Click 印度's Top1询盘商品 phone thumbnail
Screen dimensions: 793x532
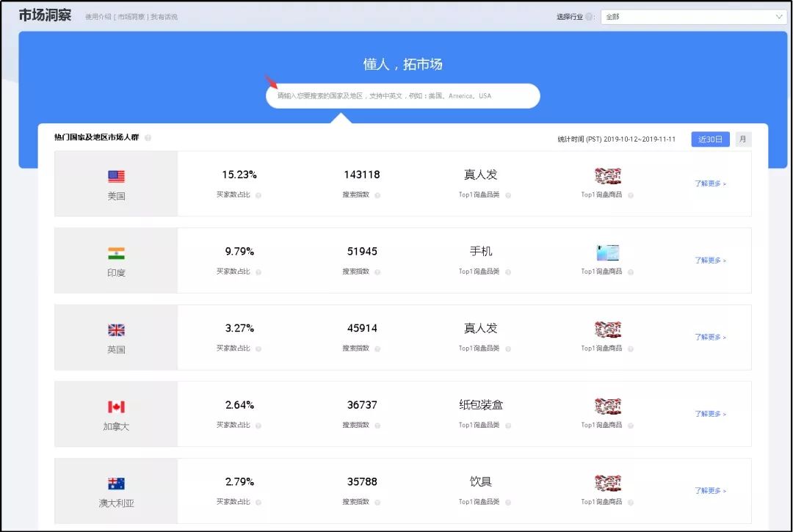point(608,252)
